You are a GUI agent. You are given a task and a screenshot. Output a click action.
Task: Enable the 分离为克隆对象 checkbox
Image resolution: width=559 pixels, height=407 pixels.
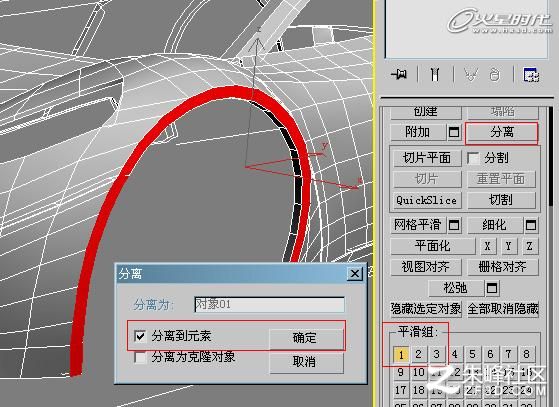[139, 357]
